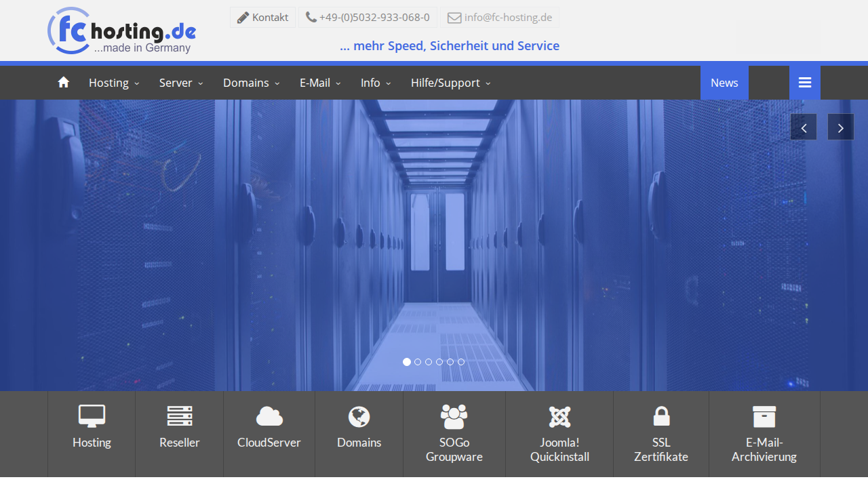This screenshot has height=488, width=868.
Task: Open Domains label in bottom bar
Action: 359,443
